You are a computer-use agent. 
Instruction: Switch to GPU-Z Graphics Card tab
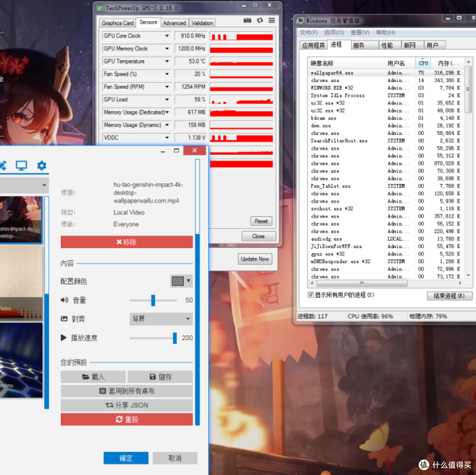[118, 23]
